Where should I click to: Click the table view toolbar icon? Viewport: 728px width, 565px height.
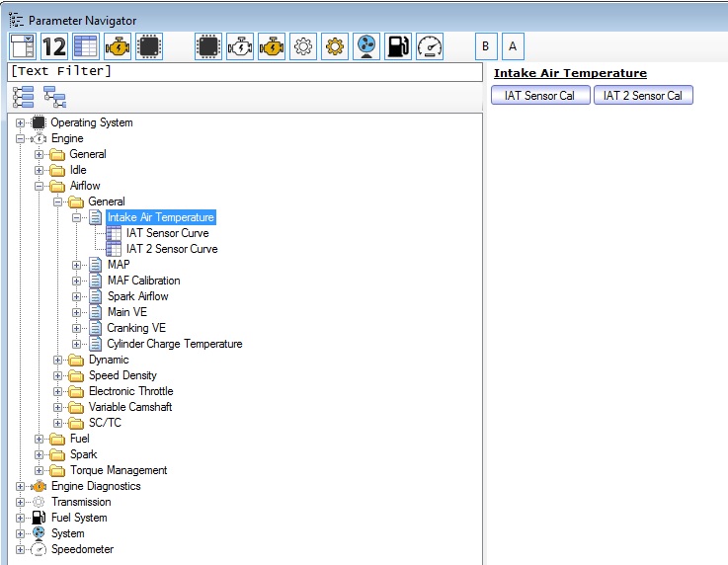coord(85,46)
